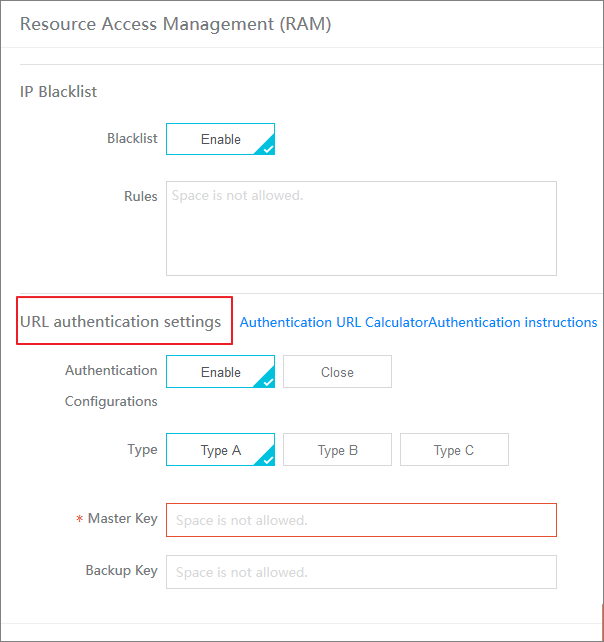Click into the Backup Key field
The width and height of the screenshot is (604, 642).
point(361,572)
